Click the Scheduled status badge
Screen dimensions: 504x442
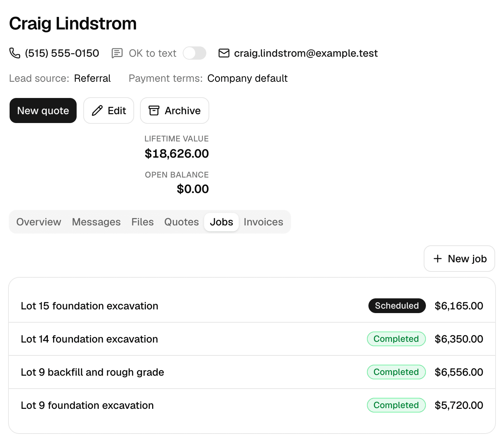(x=397, y=306)
